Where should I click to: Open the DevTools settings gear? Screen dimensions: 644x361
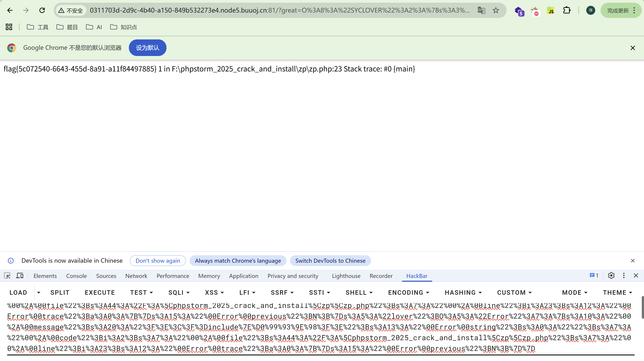point(611,276)
